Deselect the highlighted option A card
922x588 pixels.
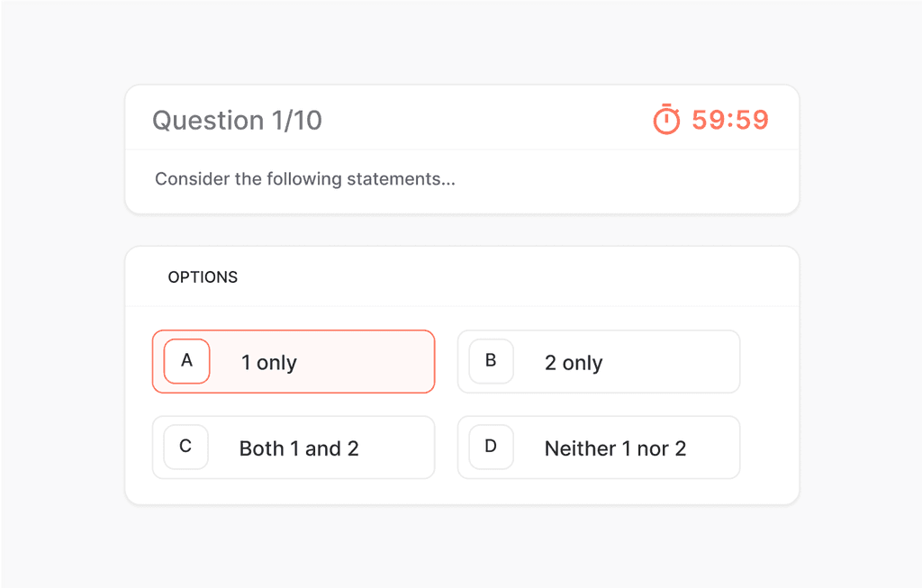294,362
